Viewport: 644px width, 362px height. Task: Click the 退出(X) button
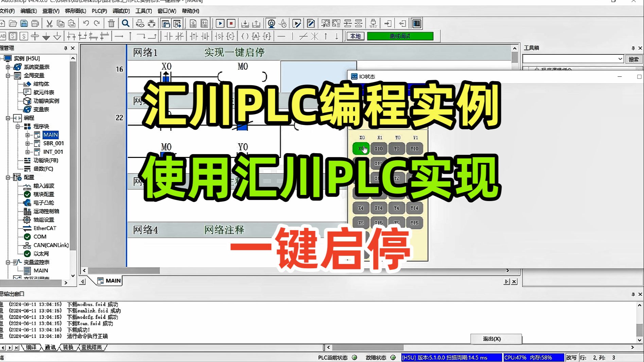[496, 339]
